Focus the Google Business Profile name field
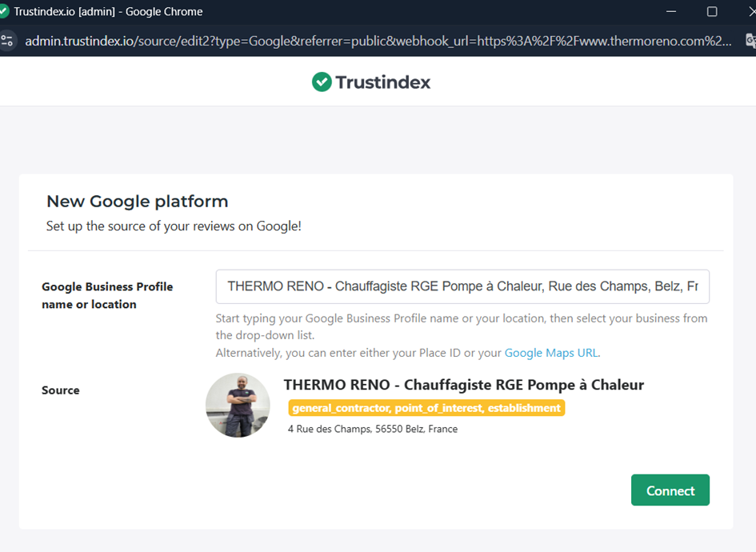The height and width of the screenshot is (552, 756). tap(462, 286)
